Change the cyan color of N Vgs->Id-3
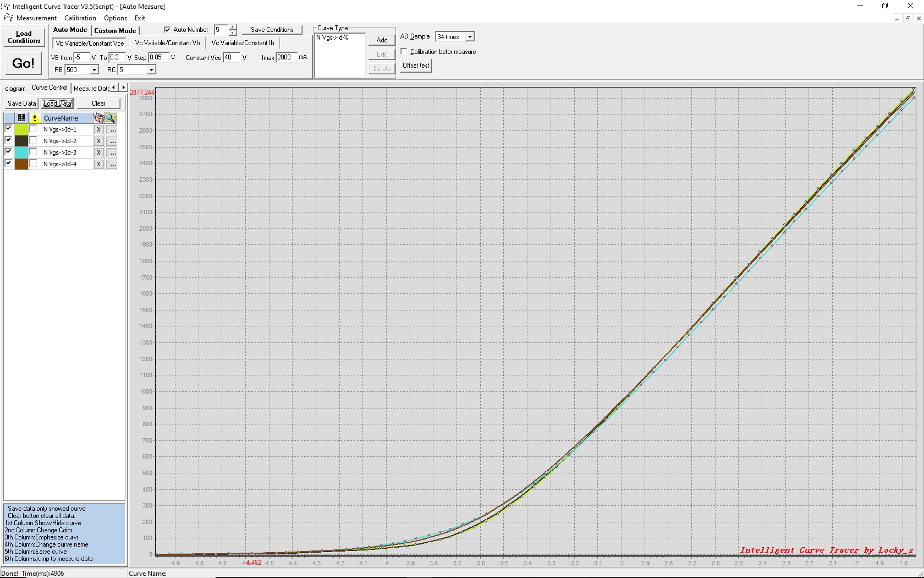This screenshot has width=924, height=578. coord(21,152)
